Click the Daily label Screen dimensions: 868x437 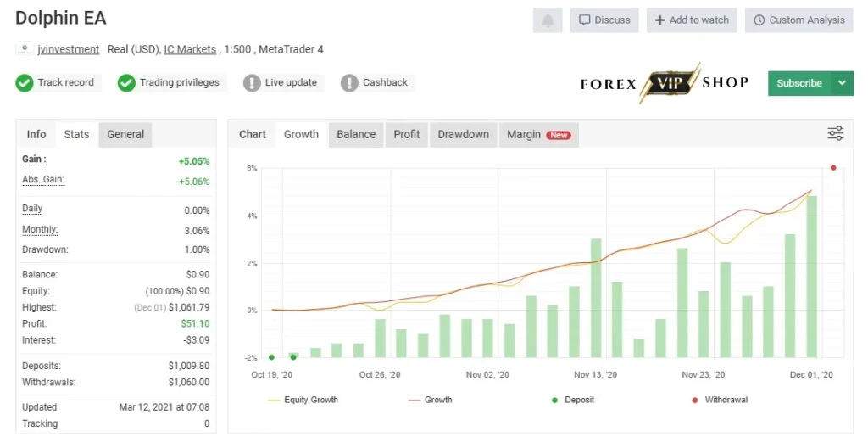pyautogui.click(x=32, y=209)
